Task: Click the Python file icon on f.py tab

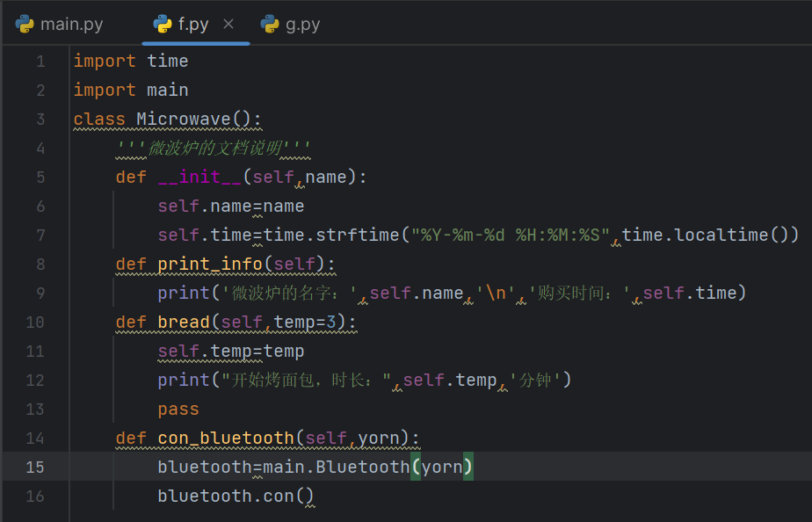Action: (x=163, y=24)
